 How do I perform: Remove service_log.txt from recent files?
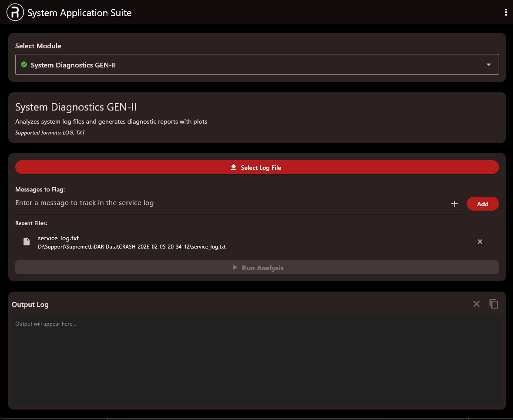(x=480, y=242)
